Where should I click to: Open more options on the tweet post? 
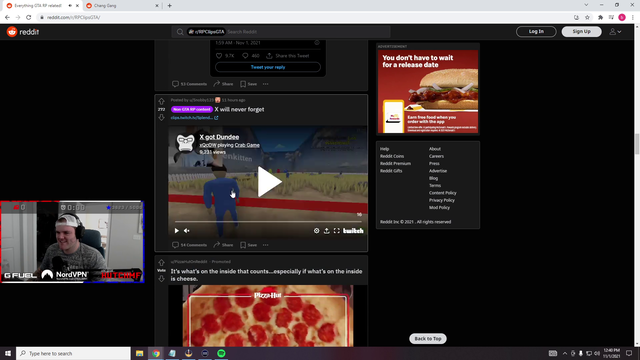coord(266,84)
